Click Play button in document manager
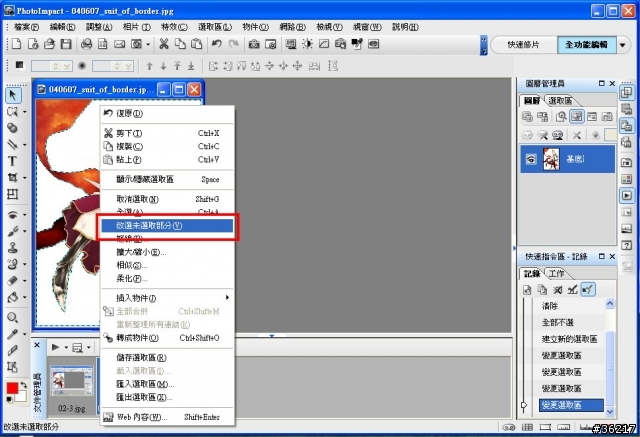 [x=56, y=347]
